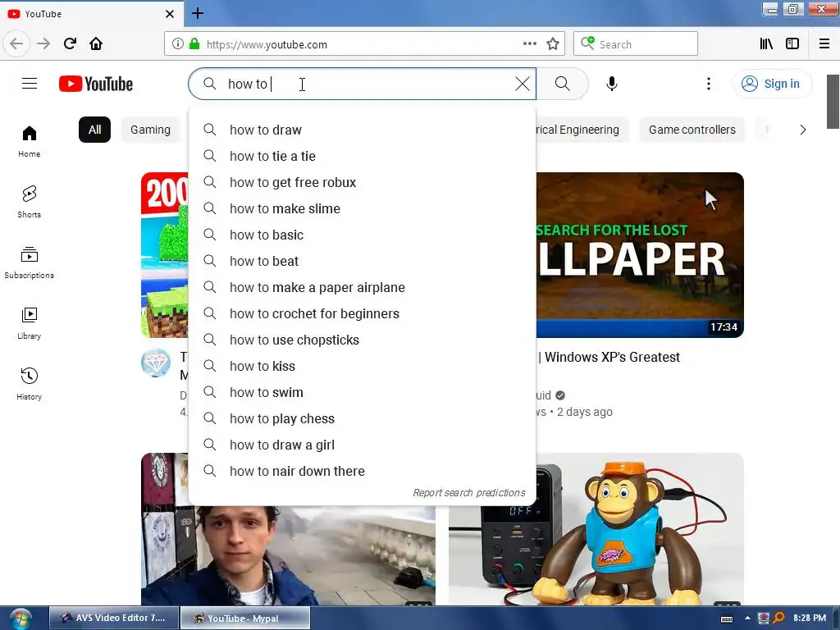Click the page vertical scrollbar thumb
This screenshot has width=840, height=630.
pos(833,102)
